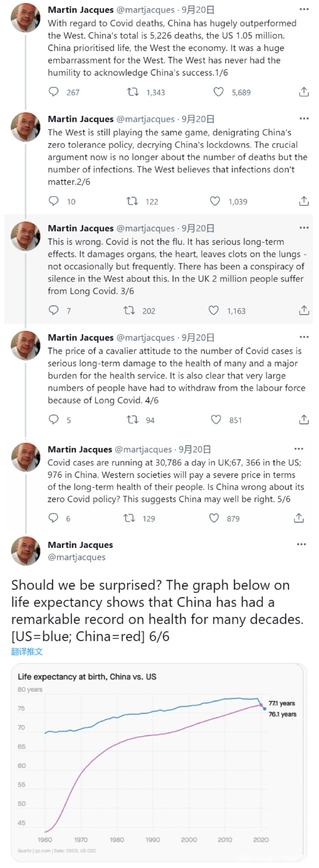Share the tweet numbered 3/6
Viewport: 319px width, 868px height.
point(304,310)
